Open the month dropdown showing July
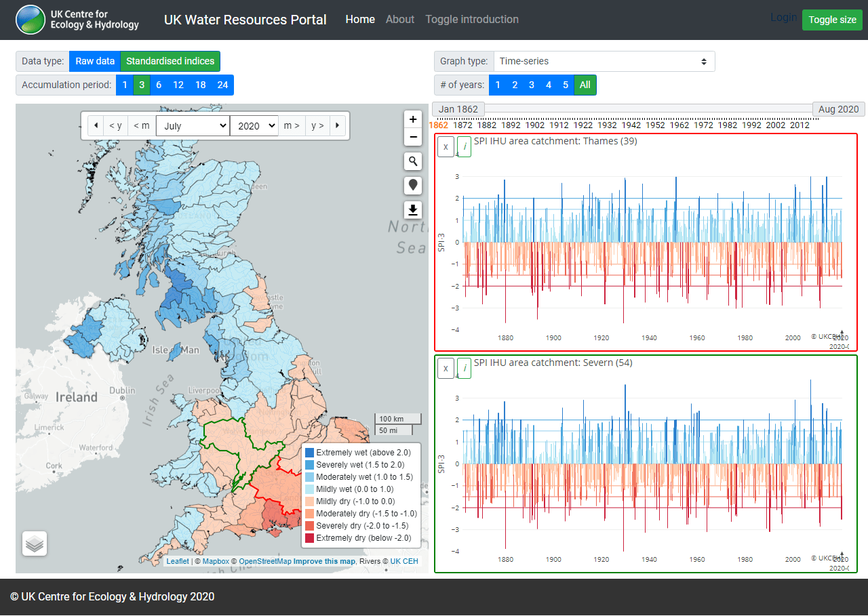This screenshot has width=868, height=616. 193,125
